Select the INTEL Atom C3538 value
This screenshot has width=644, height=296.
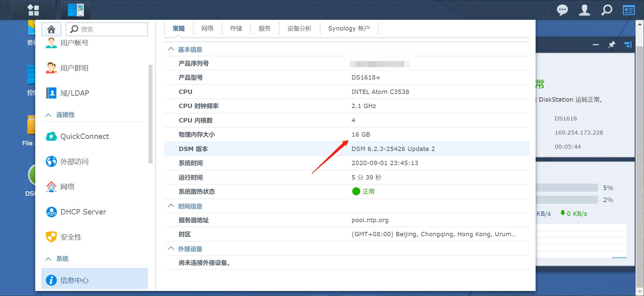[380, 92]
